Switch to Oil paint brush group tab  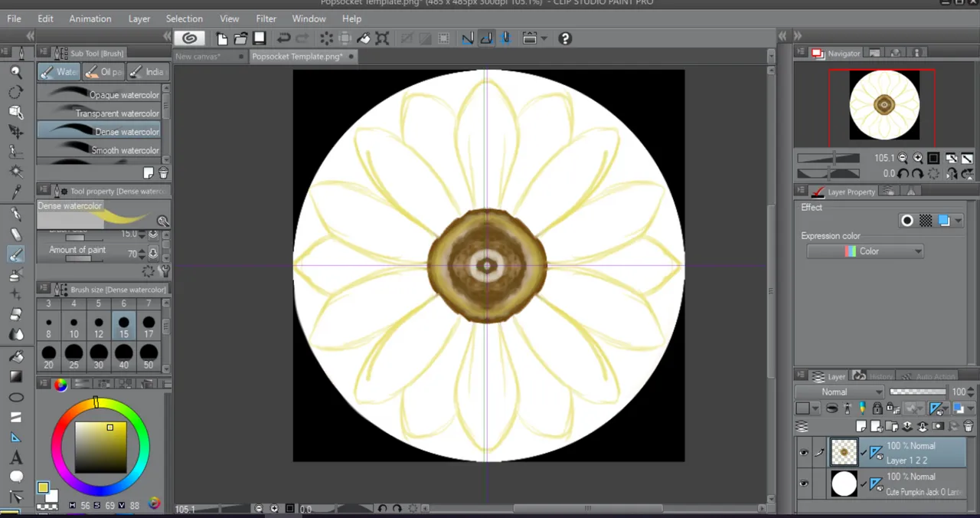click(103, 72)
